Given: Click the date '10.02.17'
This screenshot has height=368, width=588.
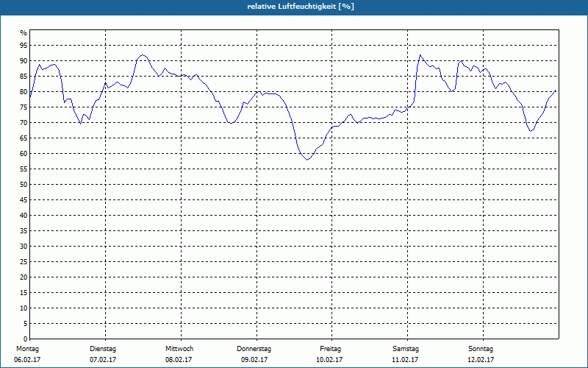Looking at the screenshot, I should [329, 360].
